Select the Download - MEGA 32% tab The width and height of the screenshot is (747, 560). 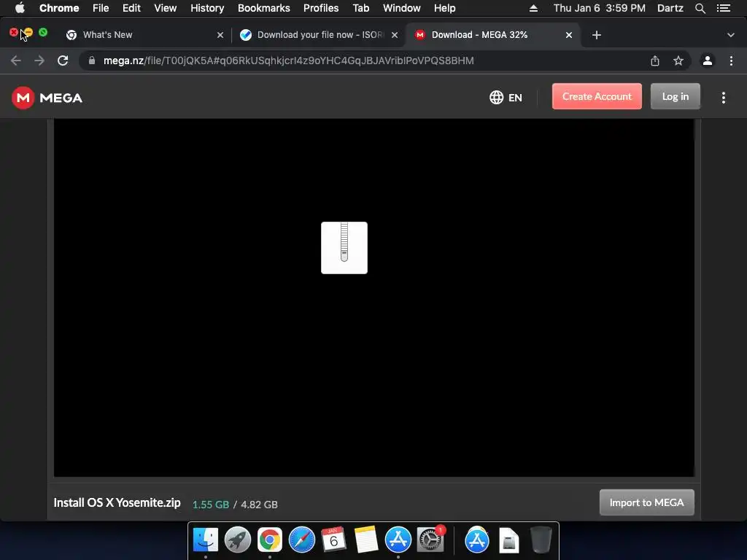[493, 35]
